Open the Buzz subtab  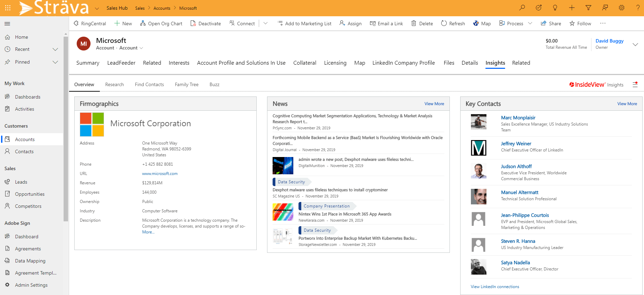[214, 85]
